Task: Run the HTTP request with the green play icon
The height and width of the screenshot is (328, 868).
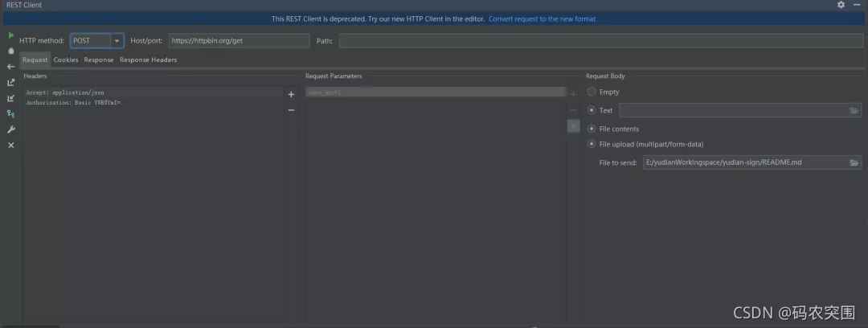Action: [11, 35]
